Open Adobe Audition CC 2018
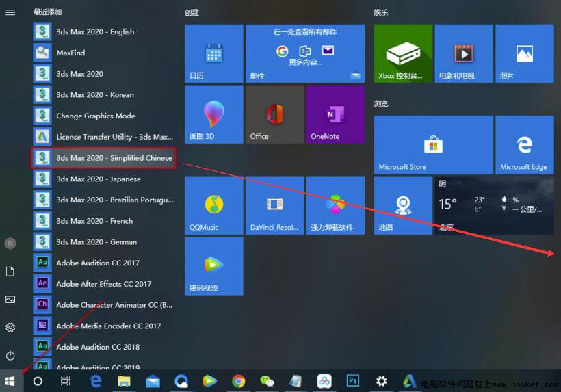 pyautogui.click(x=103, y=347)
